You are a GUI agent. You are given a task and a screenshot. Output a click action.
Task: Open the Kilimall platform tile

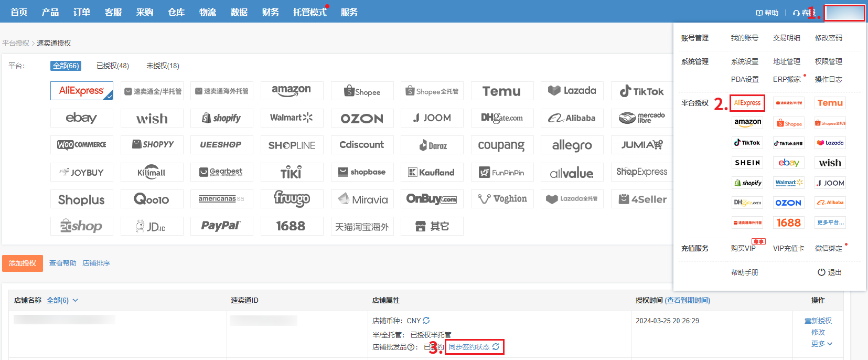click(152, 172)
